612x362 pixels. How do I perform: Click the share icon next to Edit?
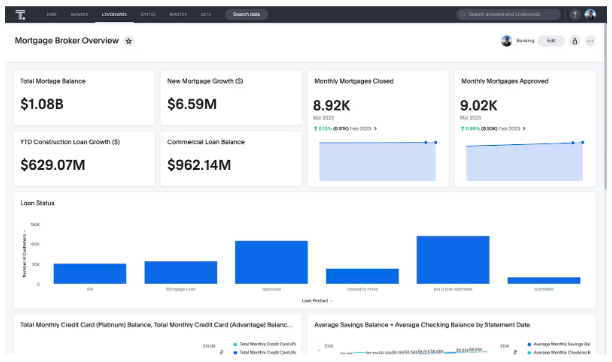click(x=575, y=41)
